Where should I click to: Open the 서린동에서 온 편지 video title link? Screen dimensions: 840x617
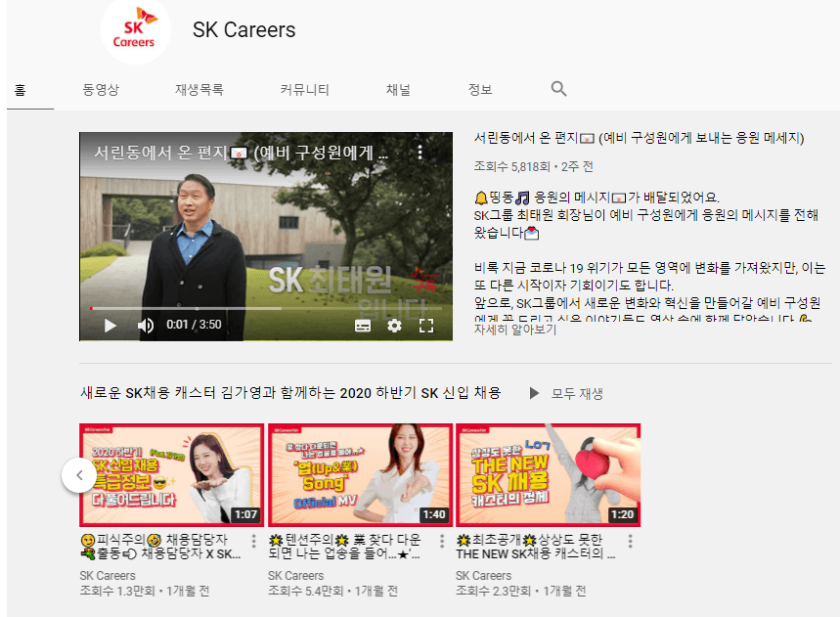click(x=640, y=138)
